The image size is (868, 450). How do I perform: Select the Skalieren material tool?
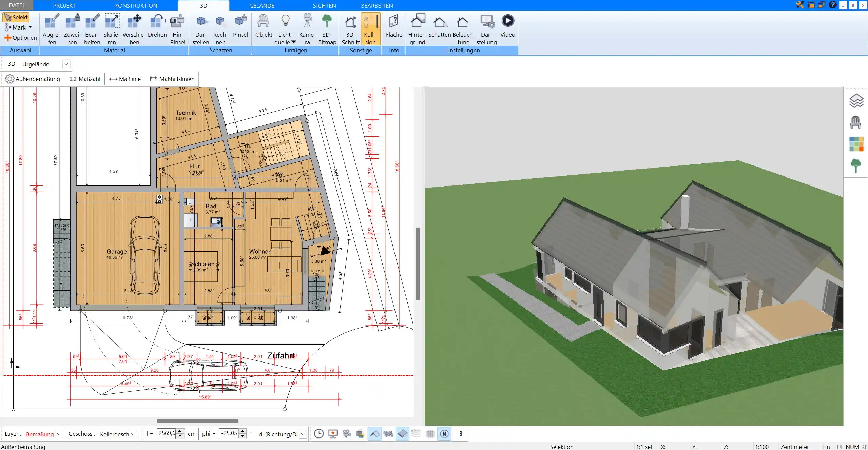[x=112, y=29]
